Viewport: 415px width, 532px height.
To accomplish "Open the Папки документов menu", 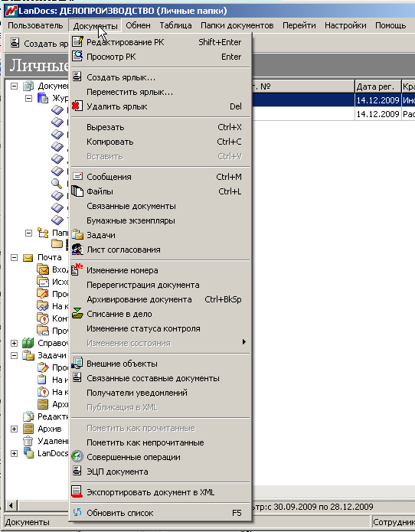I will tap(237, 25).
